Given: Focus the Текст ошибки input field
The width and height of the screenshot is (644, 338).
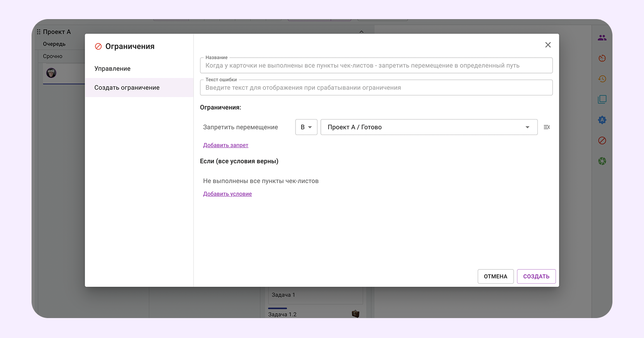Looking at the screenshot, I should [376, 88].
